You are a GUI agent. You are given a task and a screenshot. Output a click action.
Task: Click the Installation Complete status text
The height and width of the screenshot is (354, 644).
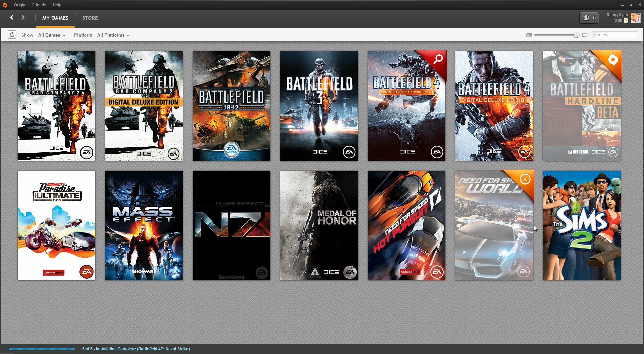click(x=136, y=349)
